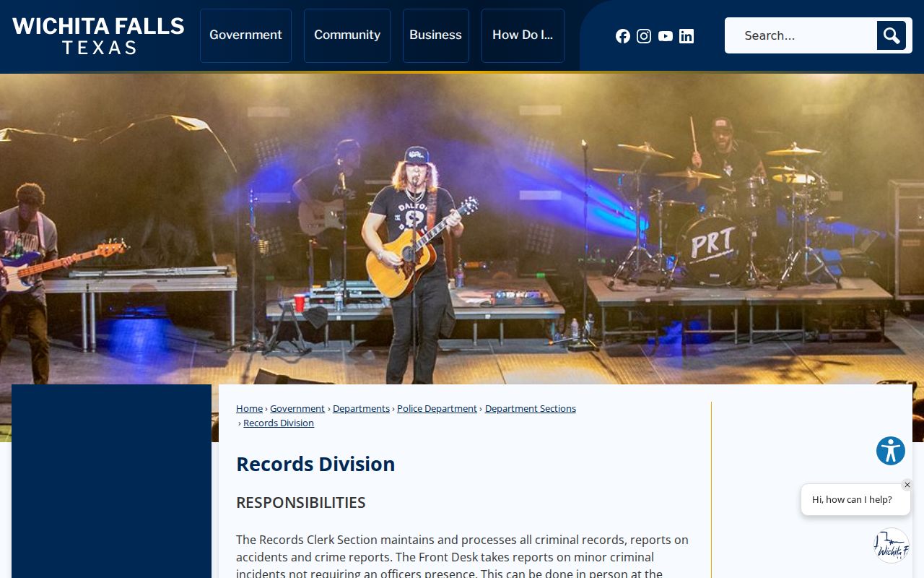Follow the Department Sections breadcrumb link

(531, 408)
